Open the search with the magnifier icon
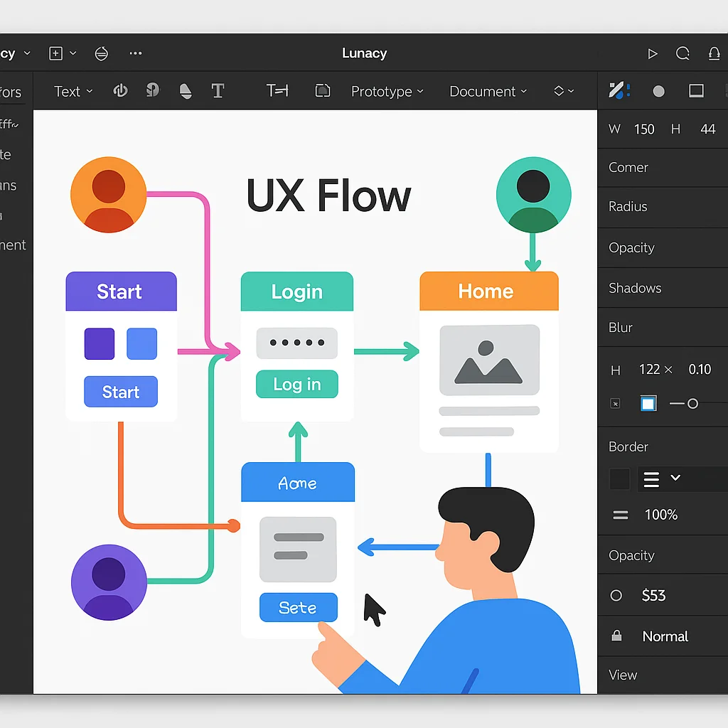Viewport: 728px width, 728px height. 682,53
